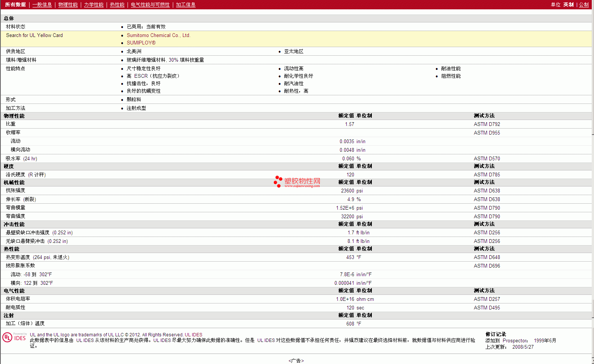Click the 耐油性能 feature
This screenshot has height=364, width=594.
[451, 68]
